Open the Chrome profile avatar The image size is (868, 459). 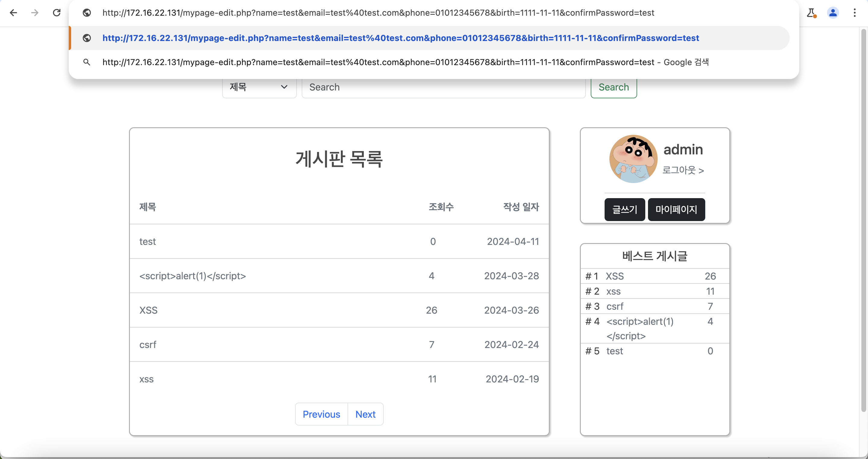833,13
